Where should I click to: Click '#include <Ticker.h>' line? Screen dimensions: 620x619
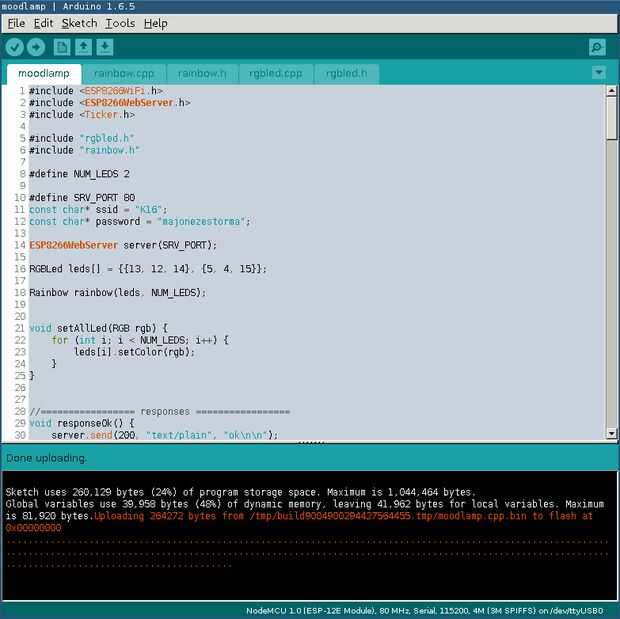tap(82, 115)
